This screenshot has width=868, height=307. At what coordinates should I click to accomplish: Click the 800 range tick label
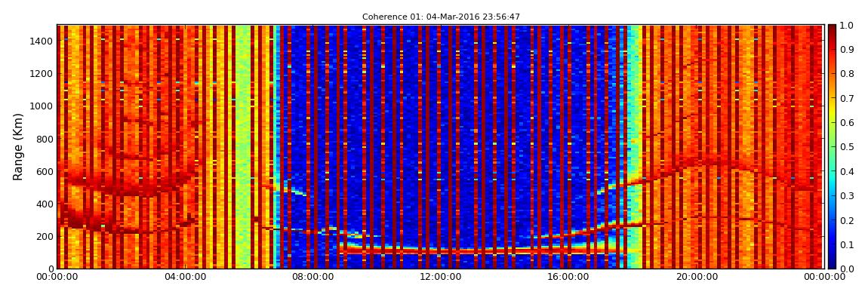45,139
